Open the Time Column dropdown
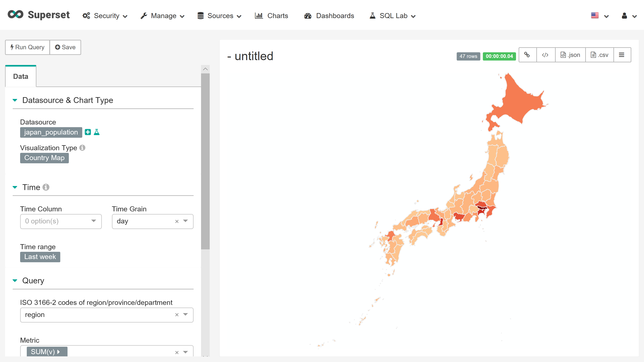The width and height of the screenshot is (644, 362). tap(61, 221)
